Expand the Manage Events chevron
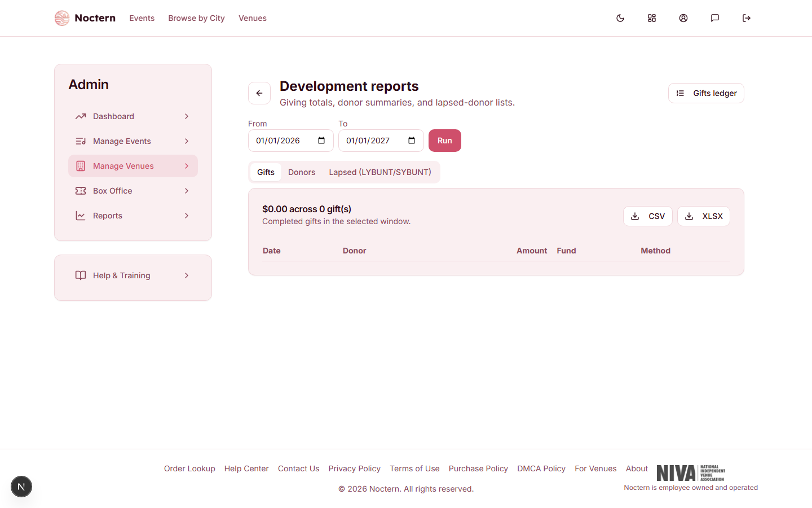Screen dimensions: 812x508 coord(187,141)
